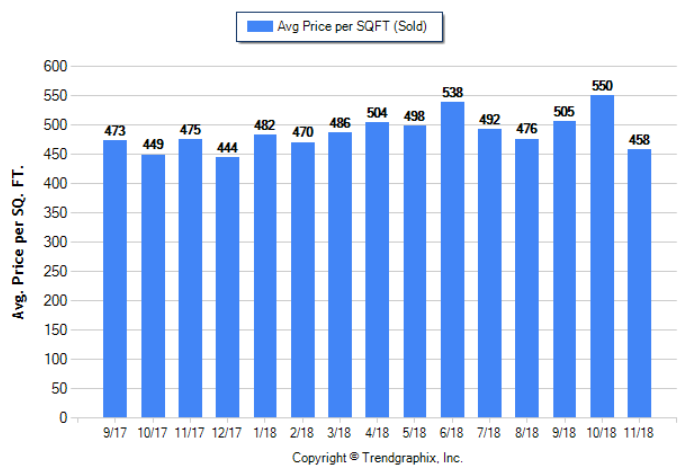Click the Copyright Trendgraphix, Inc. text

(377, 457)
